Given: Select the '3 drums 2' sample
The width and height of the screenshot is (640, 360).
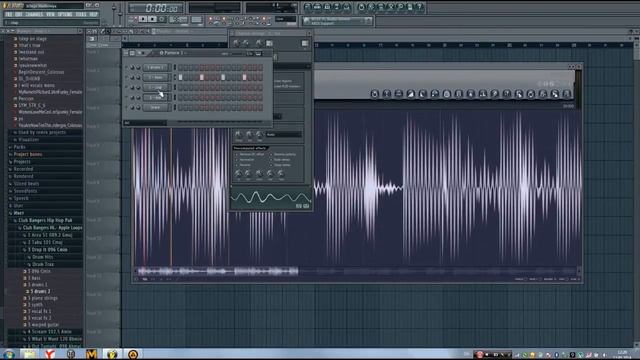Looking at the screenshot, I should coord(40,291).
